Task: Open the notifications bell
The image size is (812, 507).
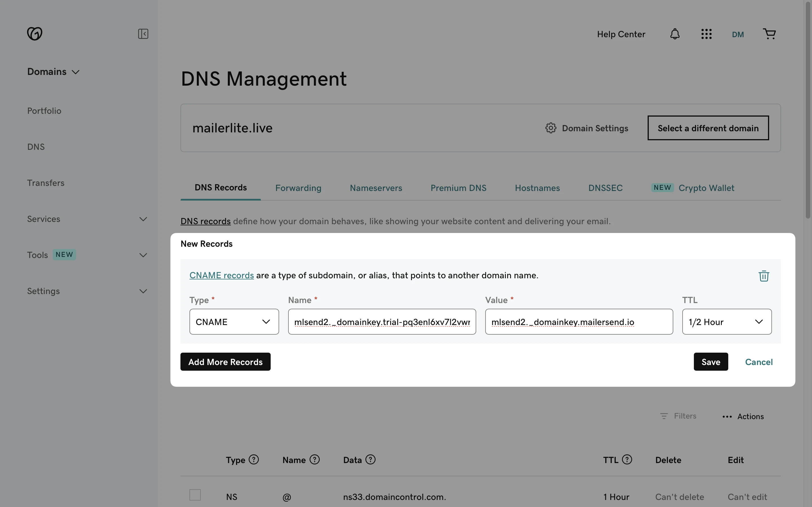Action: 675,34
